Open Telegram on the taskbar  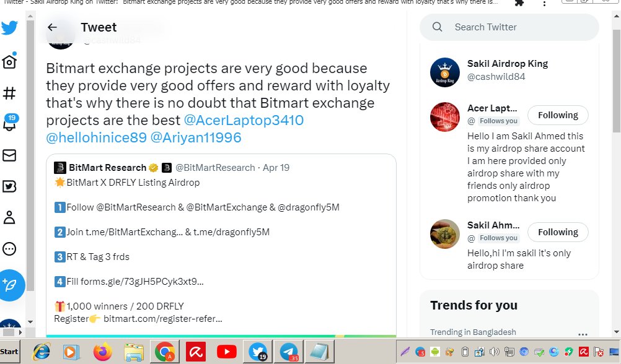pos(289,352)
